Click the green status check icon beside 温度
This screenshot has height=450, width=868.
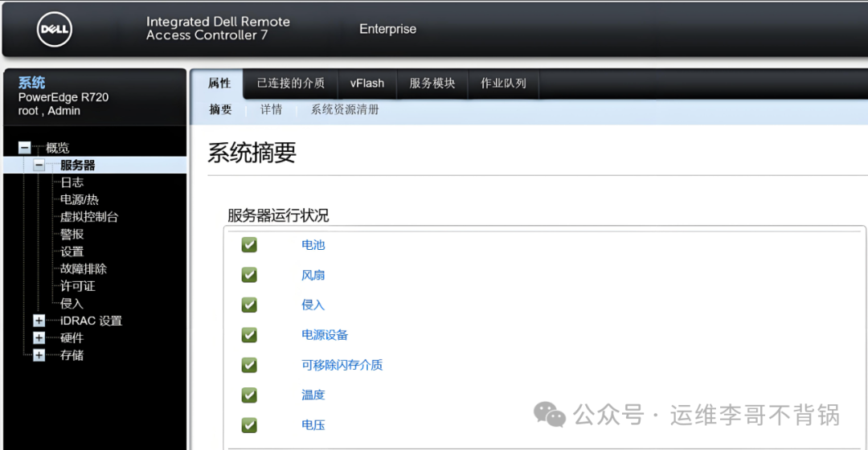249,395
